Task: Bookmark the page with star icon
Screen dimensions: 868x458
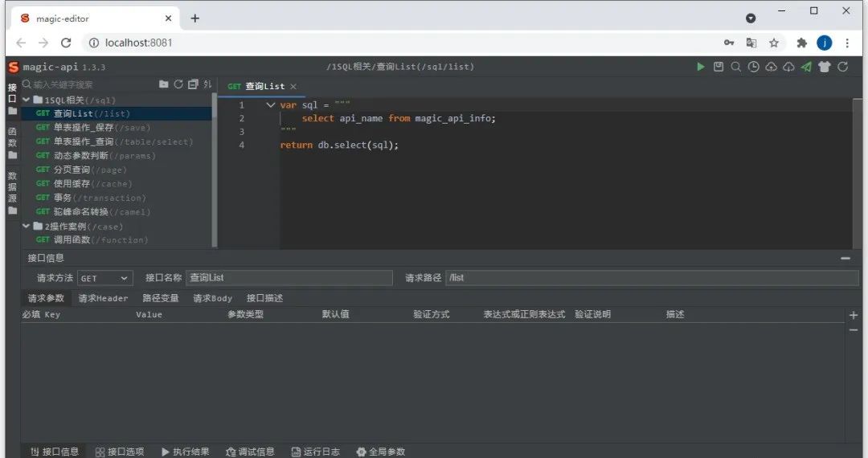Action: point(774,43)
